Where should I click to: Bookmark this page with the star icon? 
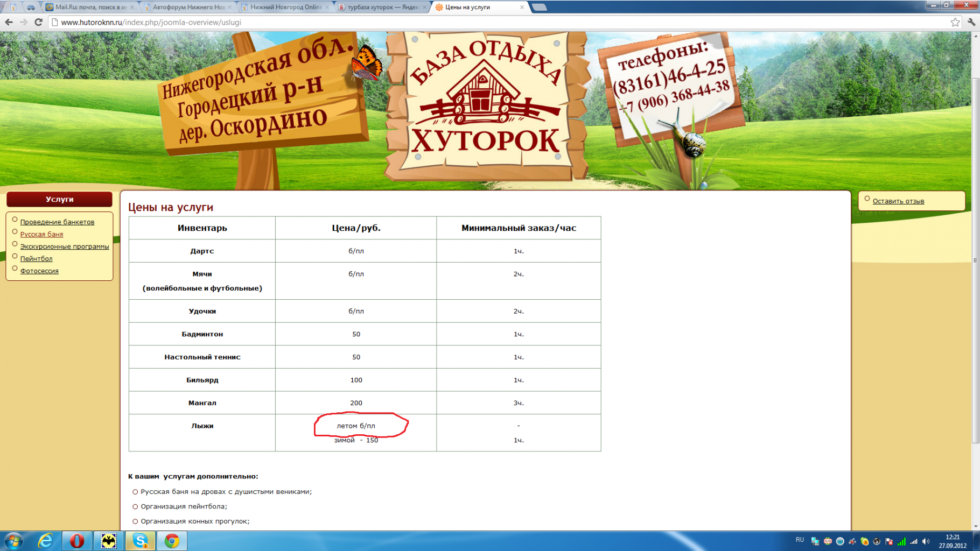click(955, 22)
